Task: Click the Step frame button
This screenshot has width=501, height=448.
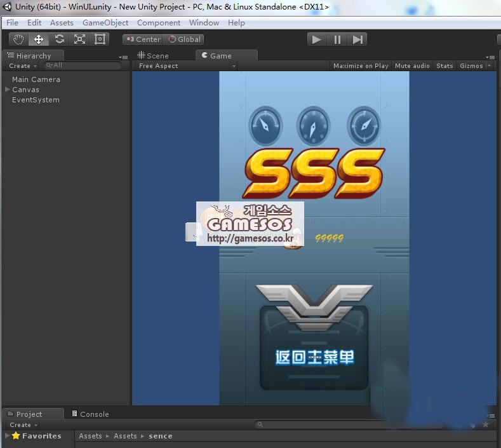Action: coord(357,39)
